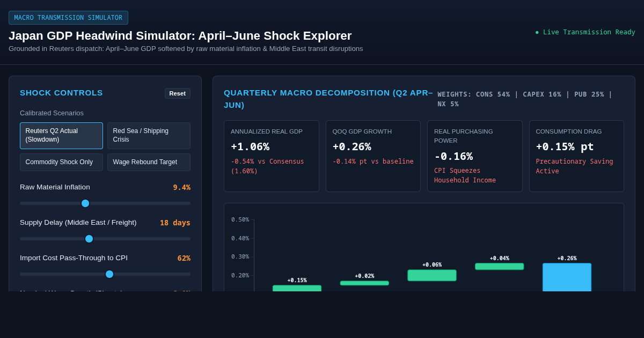Click the 9.4% Raw Material Inflation value
The image size is (644, 338).
[181, 187]
